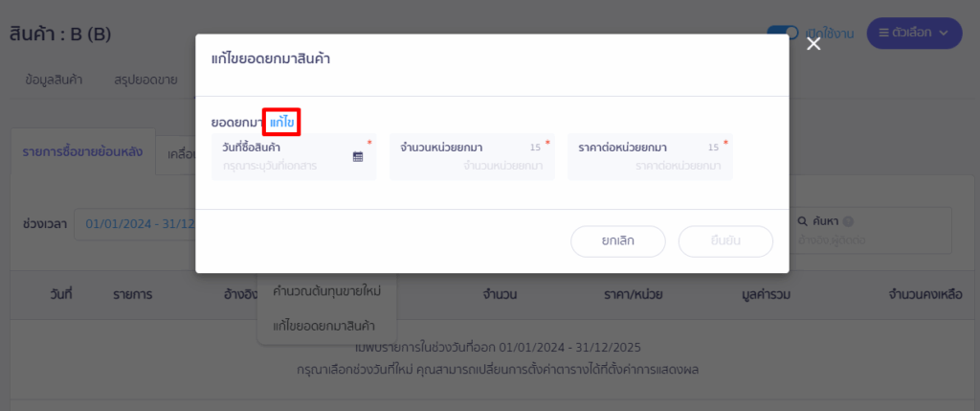This screenshot has width=980, height=411.
Task: Switch to the ข้อมูลสินค้า tab
Action: coord(55,80)
